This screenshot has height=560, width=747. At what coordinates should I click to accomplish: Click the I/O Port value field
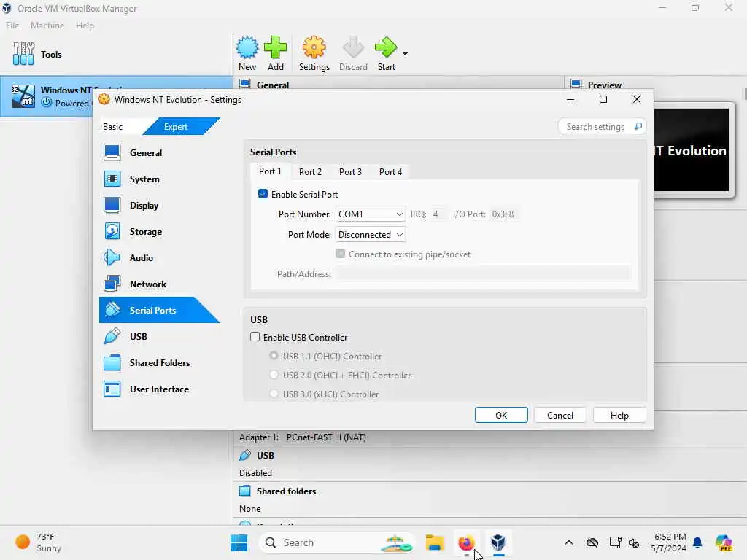click(504, 214)
